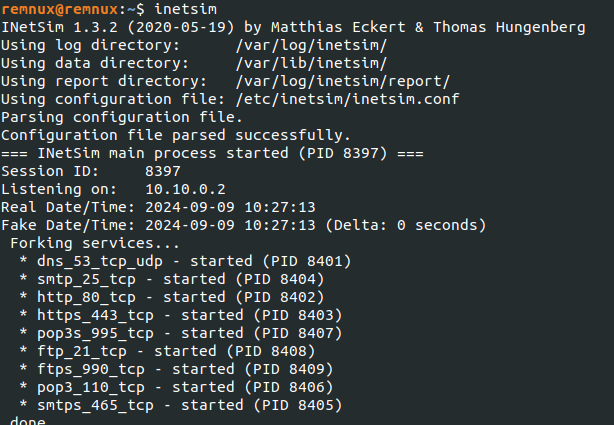This screenshot has width=614, height=425.
Task: Click the /var/log/inetsim/report/ directory path
Action: pos(343,81)
